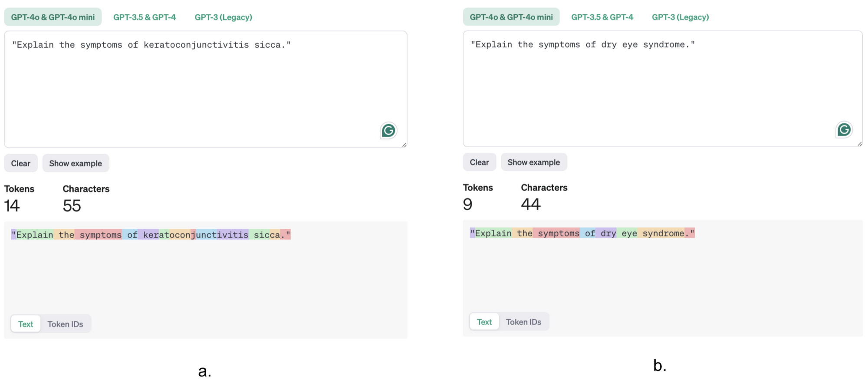
Task: Click the Grammarly icon in panel b
Action: pyautogui.click(x=844, y=129)
